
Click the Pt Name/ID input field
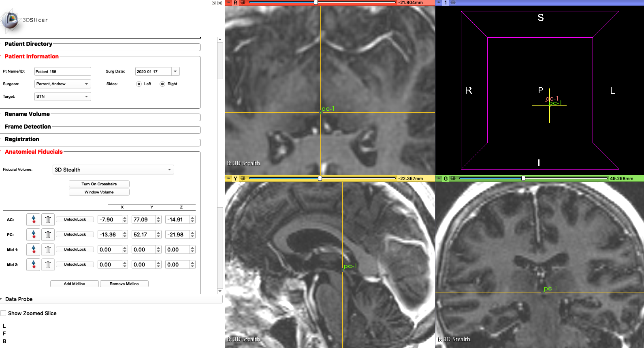(63, 71)
